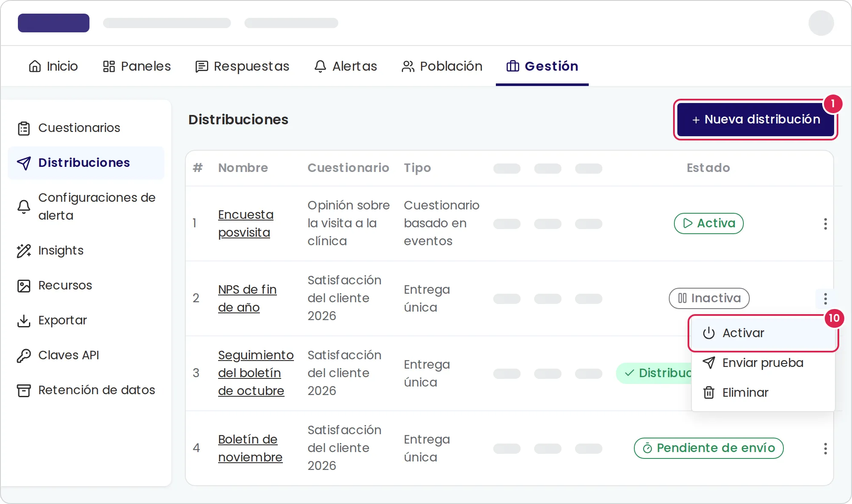The width and height of the screenshot is (852, 504).
Task: Click the Tipo column header
Action: pyautogui.click(x=417, y=168)
